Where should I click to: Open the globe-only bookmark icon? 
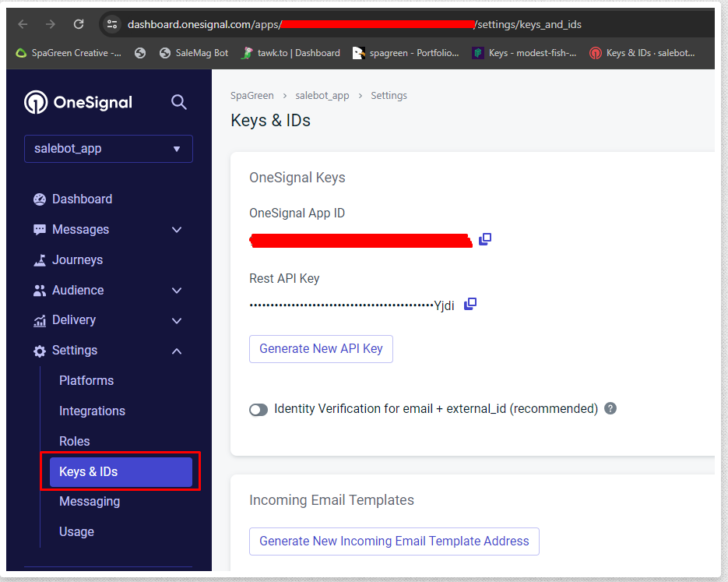click(139, 53)
